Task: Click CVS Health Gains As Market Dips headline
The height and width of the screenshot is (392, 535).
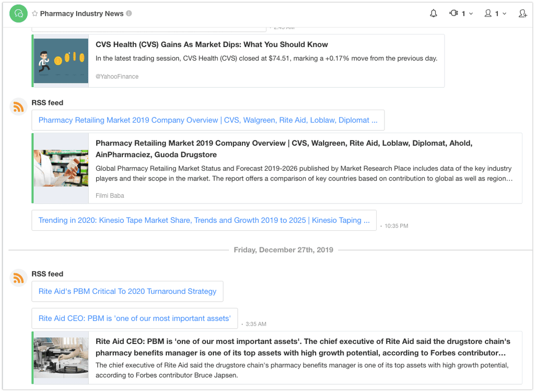Action: coord(212,45)
